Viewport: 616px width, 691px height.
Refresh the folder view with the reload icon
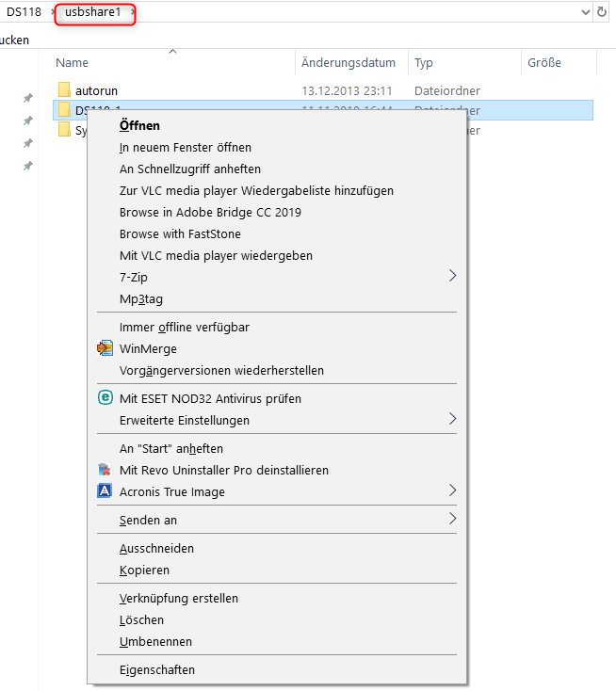pos(602,12)
